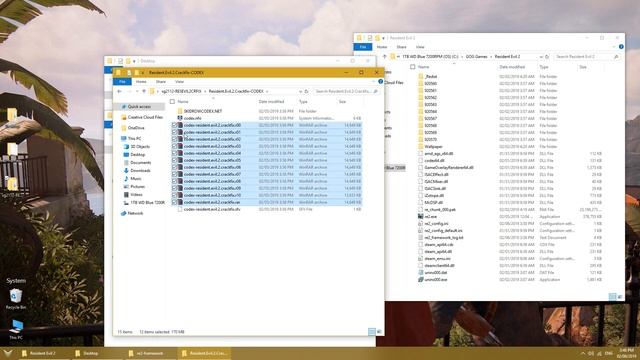
Task: Click the SKIDROWCODEX.NET folder icon
Action: (x=180, y=111)
